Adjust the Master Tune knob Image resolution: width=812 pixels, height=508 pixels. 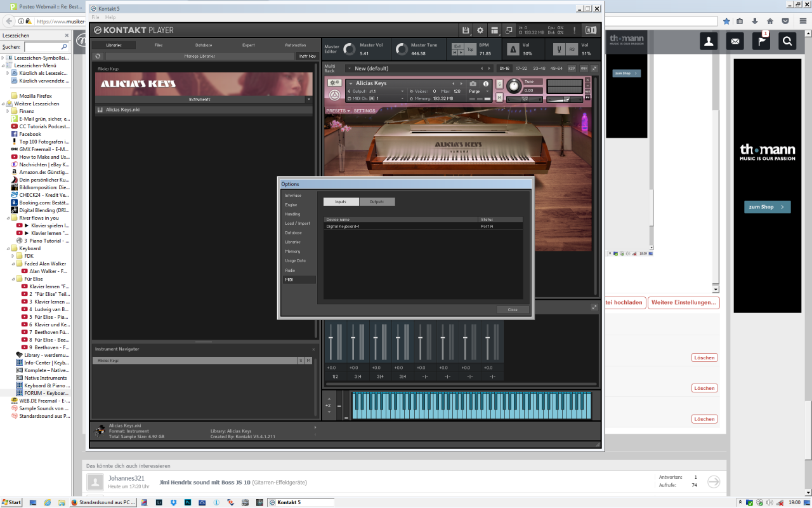click(x=401, y=49)
